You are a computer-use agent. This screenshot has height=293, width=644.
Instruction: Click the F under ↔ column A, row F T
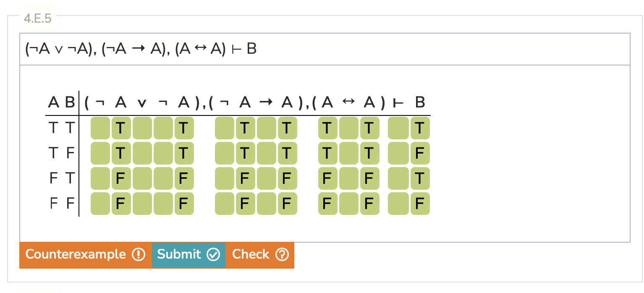(327, 178)
